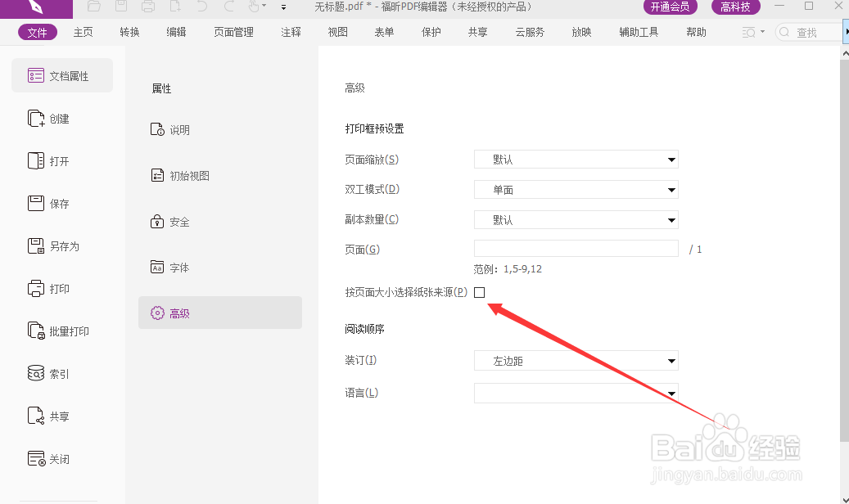Open the 注释 menu tab

[290, 32]
